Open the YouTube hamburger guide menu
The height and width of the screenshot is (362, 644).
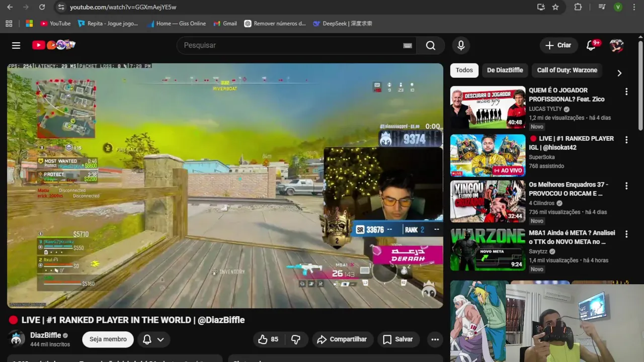(16, 45)
